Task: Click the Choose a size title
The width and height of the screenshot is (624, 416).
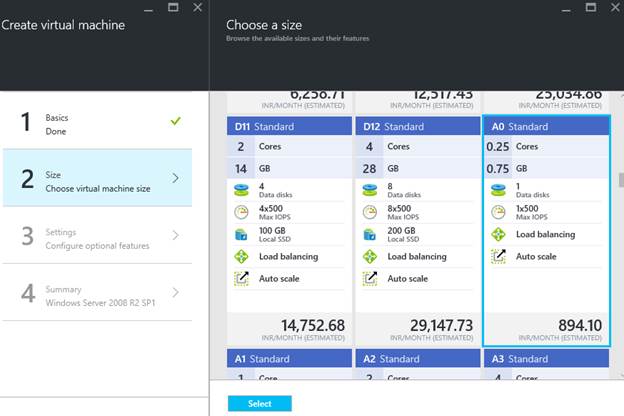Action: [264, 25]
